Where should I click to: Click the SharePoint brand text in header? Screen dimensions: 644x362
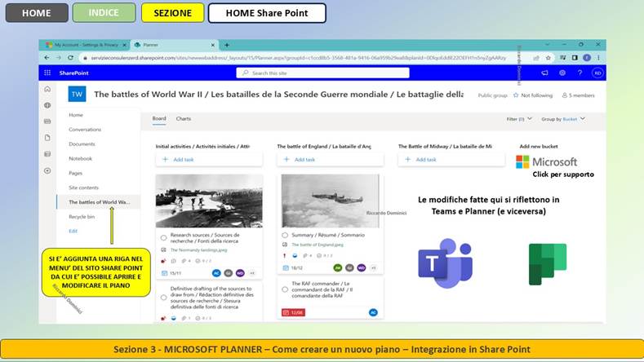tap(74, 73)
